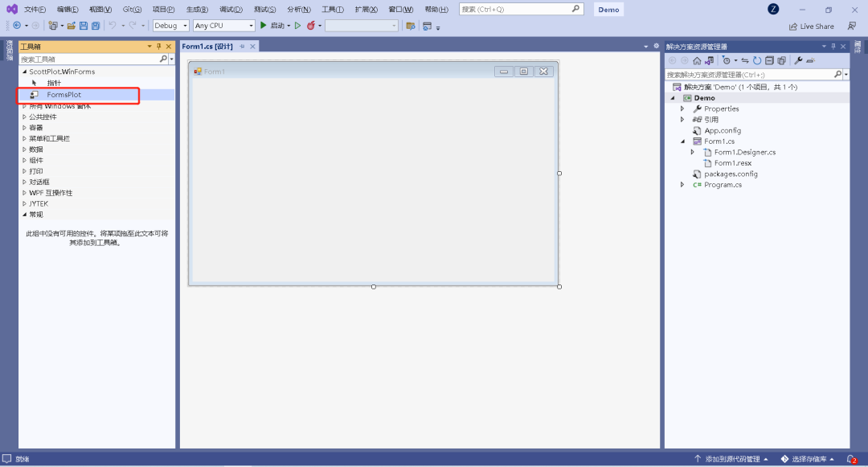Click the green Start debugging arrow
868x467 pixels.
coord(264,26)
